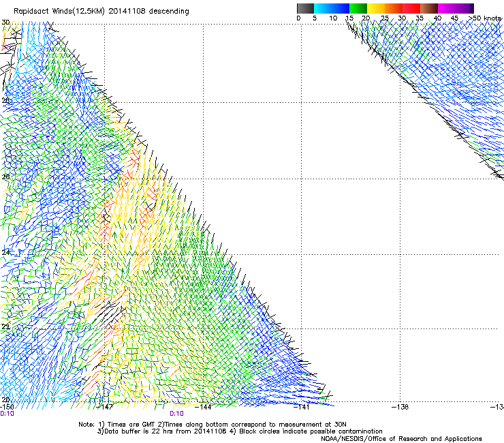504x443 pixels.
Task: Click the purple 0:10 time left of -144
Action: pyautogui.click(x=176, y=414)
